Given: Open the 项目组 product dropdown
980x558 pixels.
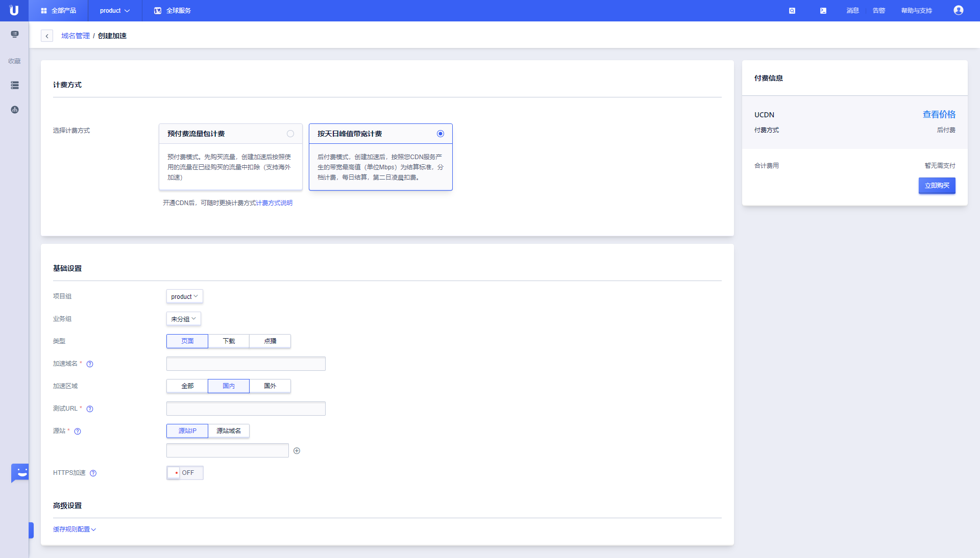Looking at the screenshot, I should tap(185, 296).
